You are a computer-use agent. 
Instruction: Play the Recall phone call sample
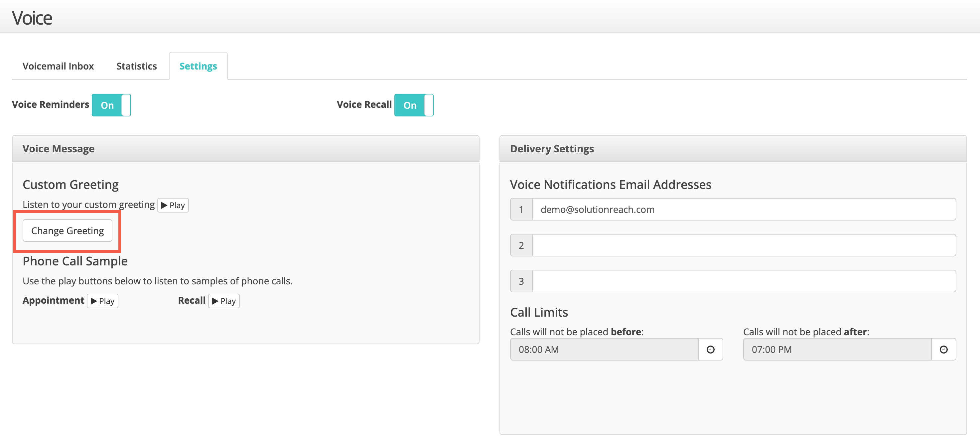[224, 301]
